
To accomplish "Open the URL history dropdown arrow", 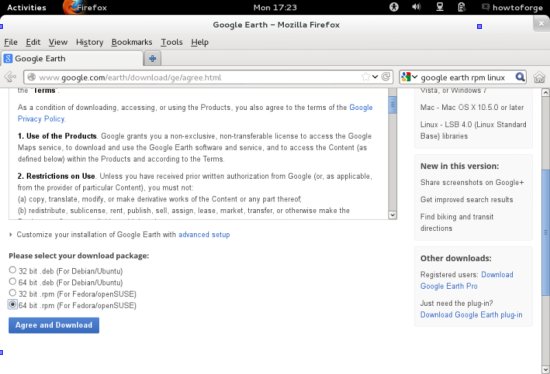I will [375, 77].
